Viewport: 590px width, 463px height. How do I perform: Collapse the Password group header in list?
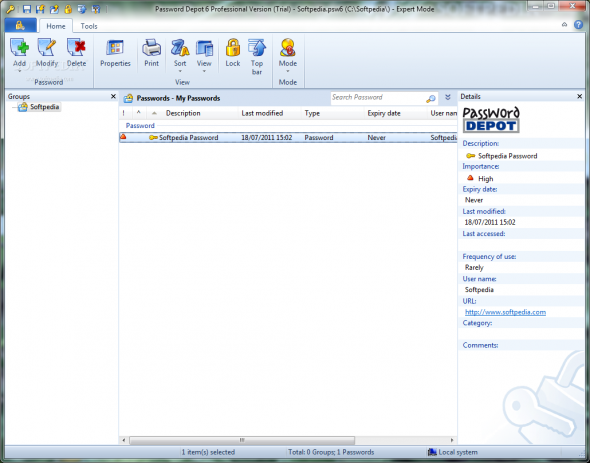click(x=140, y=126)
